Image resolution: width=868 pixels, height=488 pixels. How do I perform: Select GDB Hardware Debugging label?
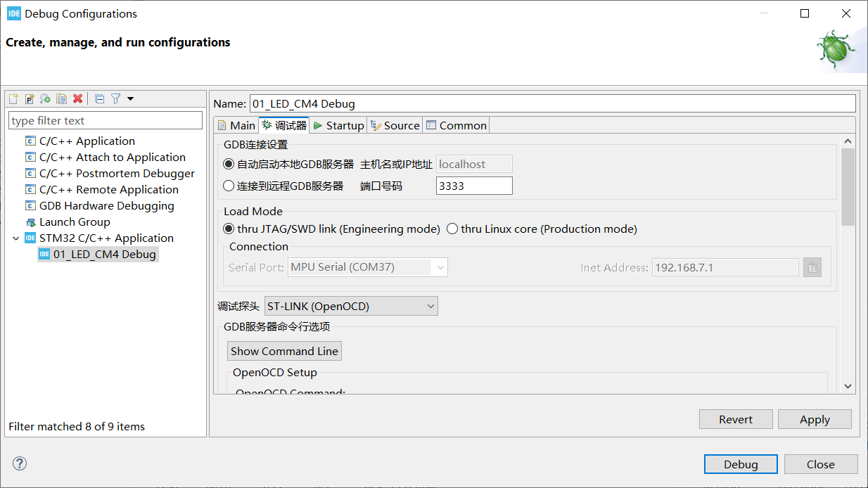click(107, 206)
